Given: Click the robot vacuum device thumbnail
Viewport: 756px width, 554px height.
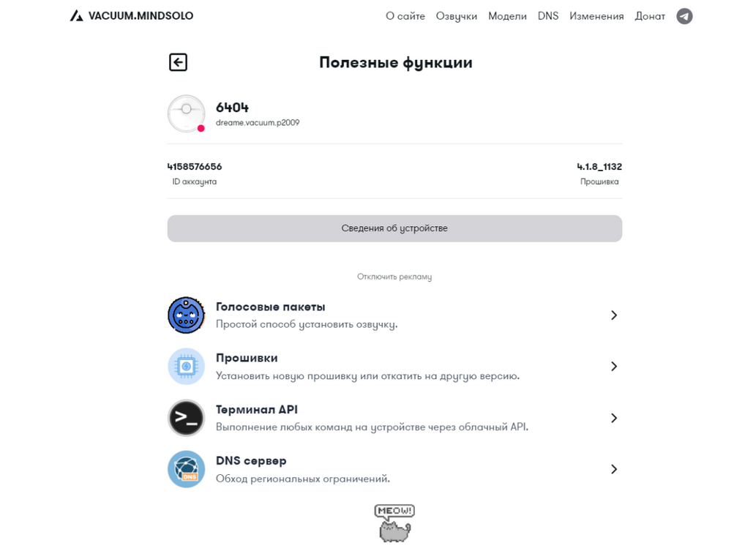Looking at the screenshot, I should coord(186,113).
